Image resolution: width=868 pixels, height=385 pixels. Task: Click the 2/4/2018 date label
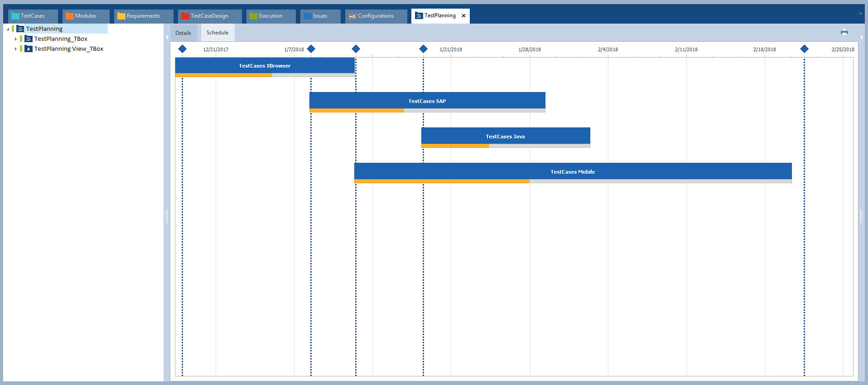coord(608,49)
